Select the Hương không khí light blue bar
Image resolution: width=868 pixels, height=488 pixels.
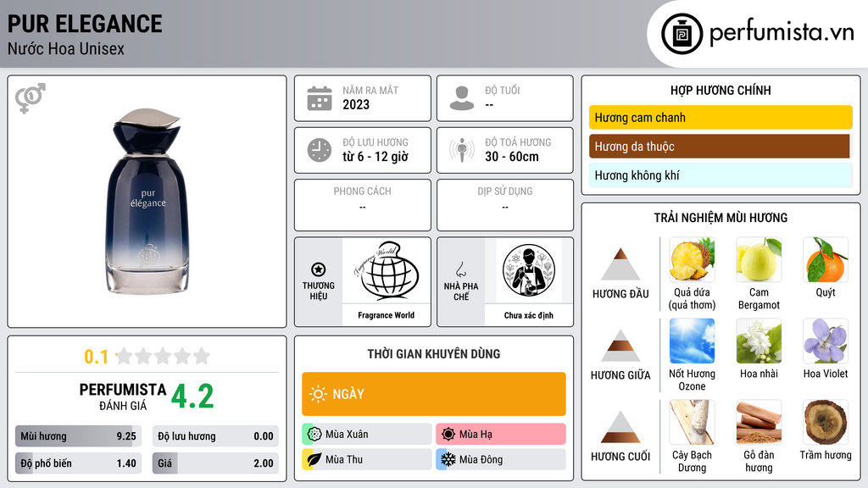721,175
